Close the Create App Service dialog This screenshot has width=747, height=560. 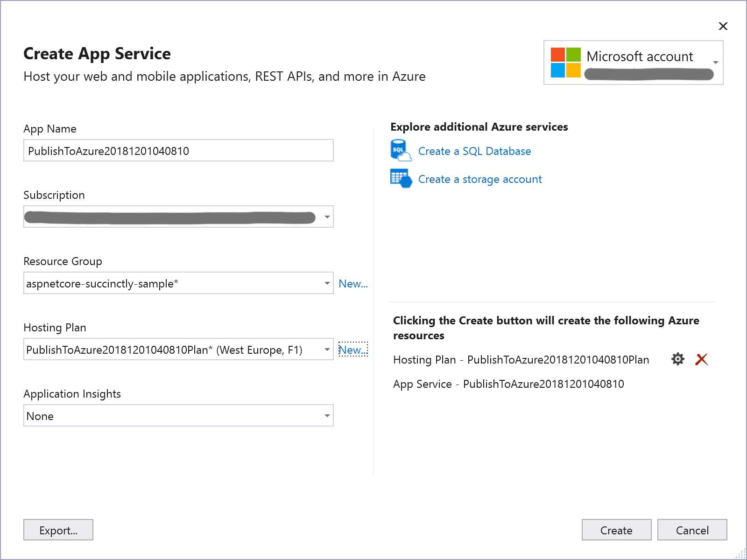(723, 26)
